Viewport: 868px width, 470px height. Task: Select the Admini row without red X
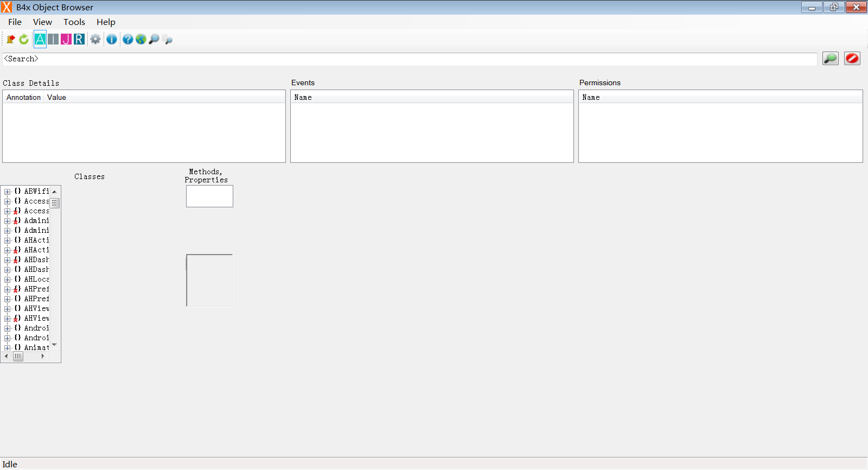tap(36, 230)
